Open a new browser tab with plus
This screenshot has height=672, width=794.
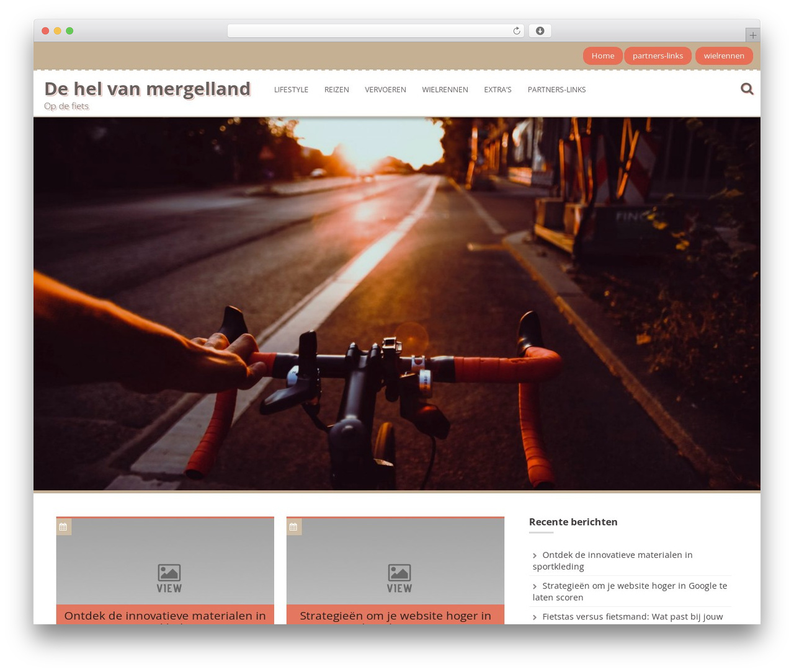point(752,35)
